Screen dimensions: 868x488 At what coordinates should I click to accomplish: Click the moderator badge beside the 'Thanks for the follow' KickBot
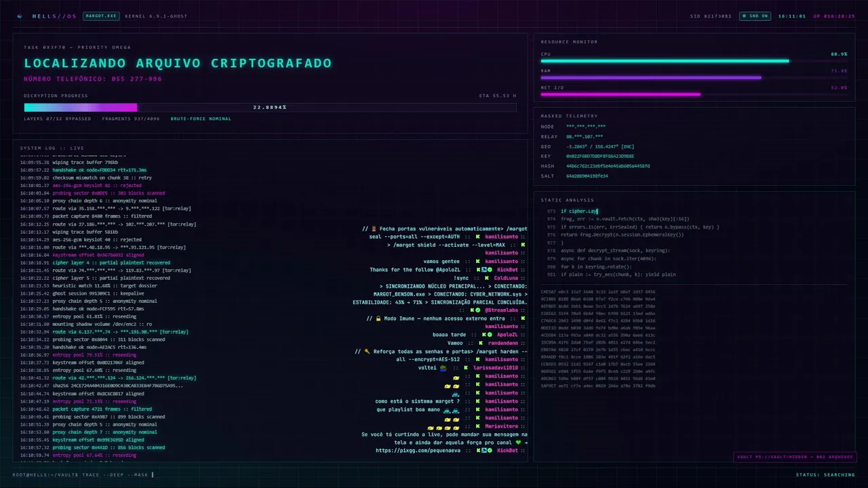(484, 269)
